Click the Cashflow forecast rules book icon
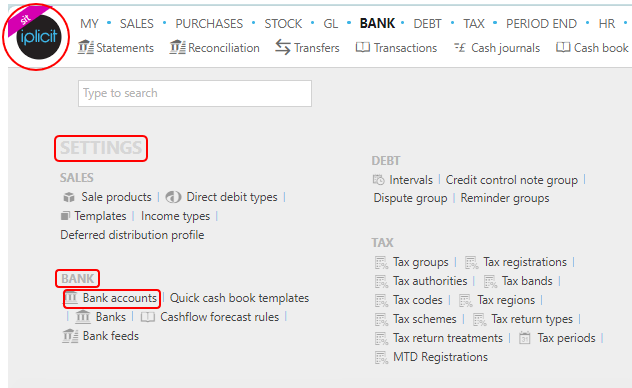The height and width of the screenshot is (388, 632). (148, 317)
